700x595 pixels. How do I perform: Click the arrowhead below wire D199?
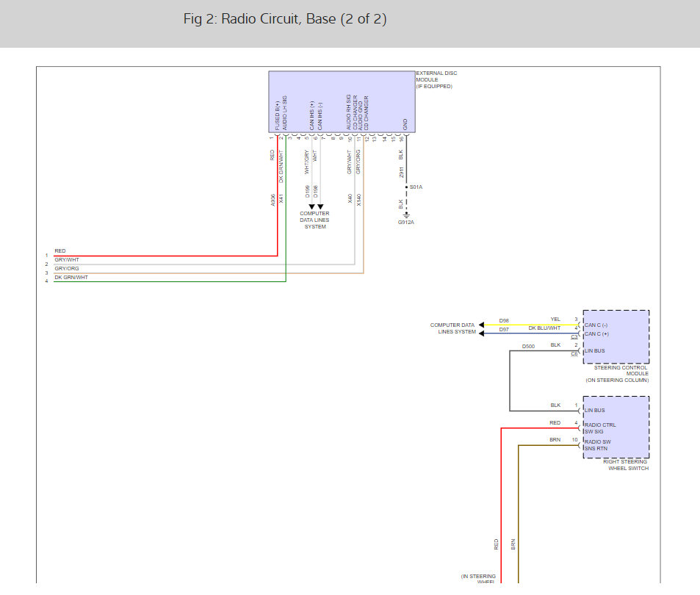click(x=311, y=207)
